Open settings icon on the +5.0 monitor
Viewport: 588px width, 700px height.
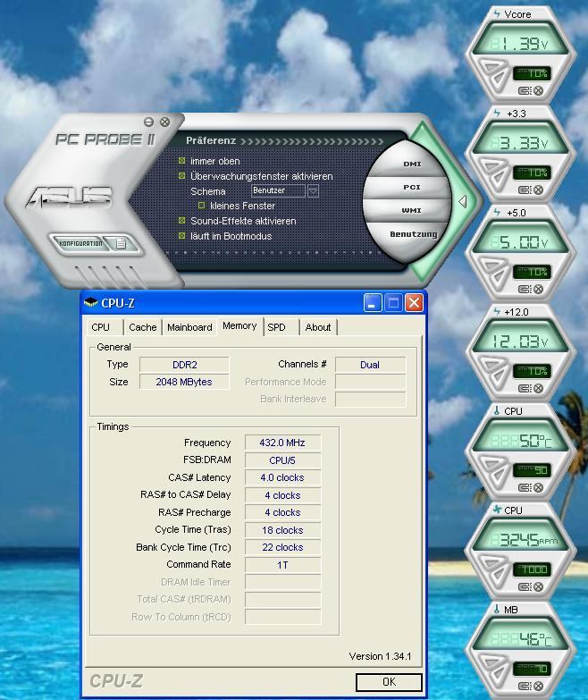click(x=525, y=290)
